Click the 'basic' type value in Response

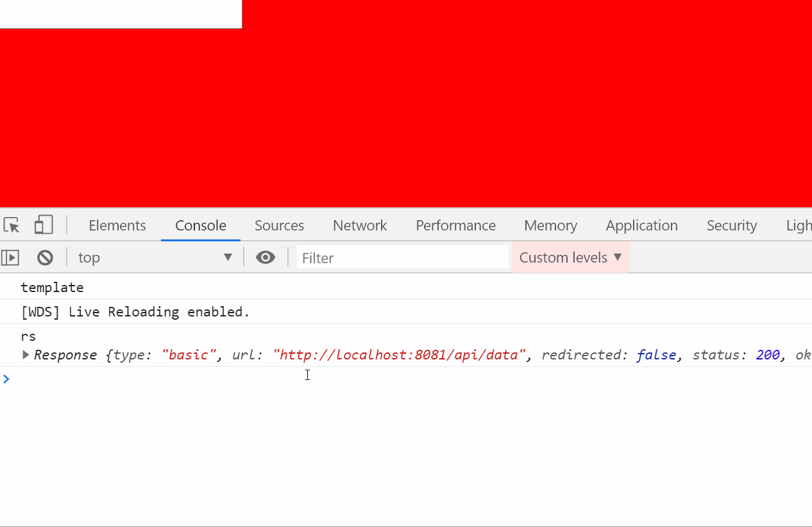coord(189,354)
